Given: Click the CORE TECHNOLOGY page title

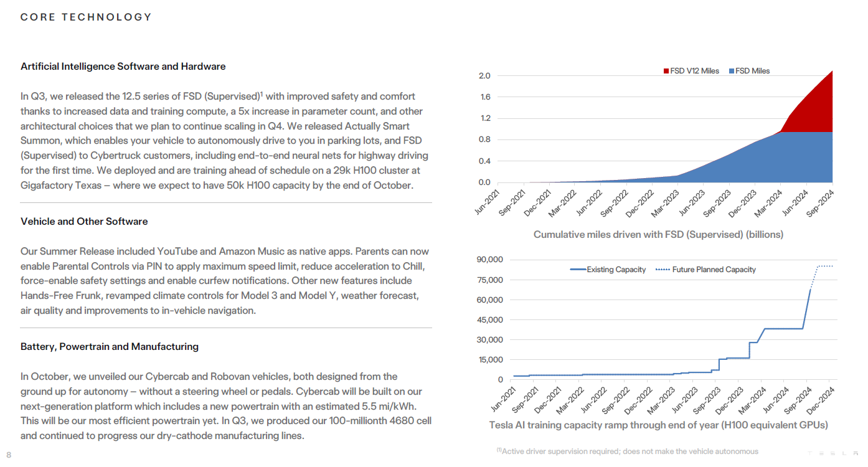Looking at the screenshot, I should click(x=87, y=17).
